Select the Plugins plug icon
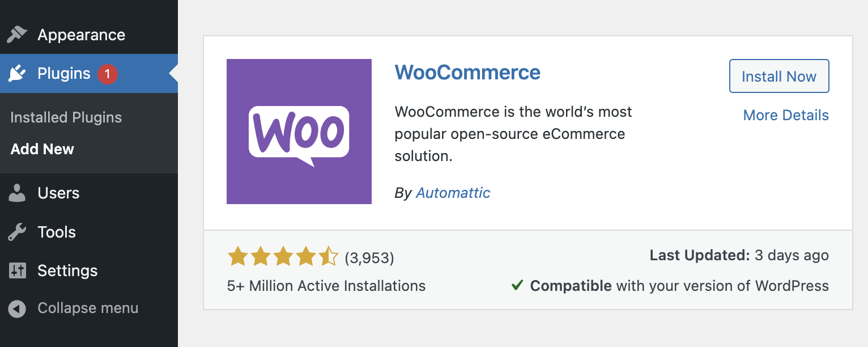The height and width of the screenshot is (347, 868). 18,73
